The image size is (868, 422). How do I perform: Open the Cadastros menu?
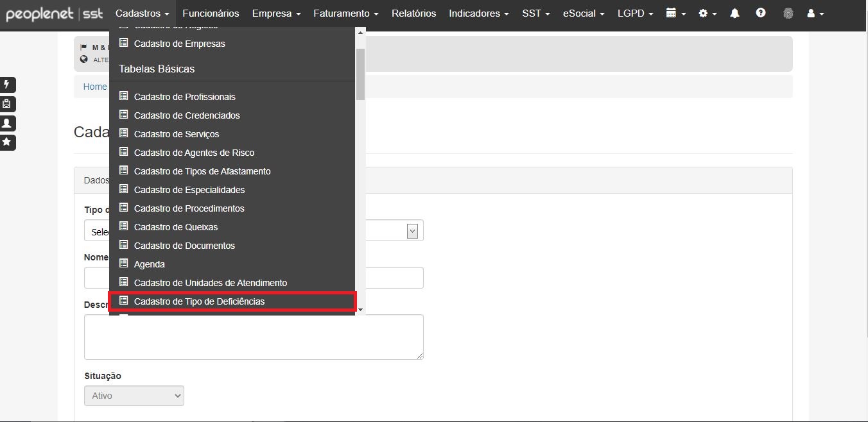[143, 13]
